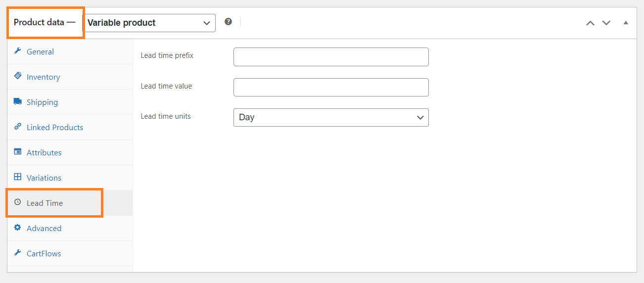Click the CartFlows wrench icon
The image size is (644, 283).
tap(18, 253)
